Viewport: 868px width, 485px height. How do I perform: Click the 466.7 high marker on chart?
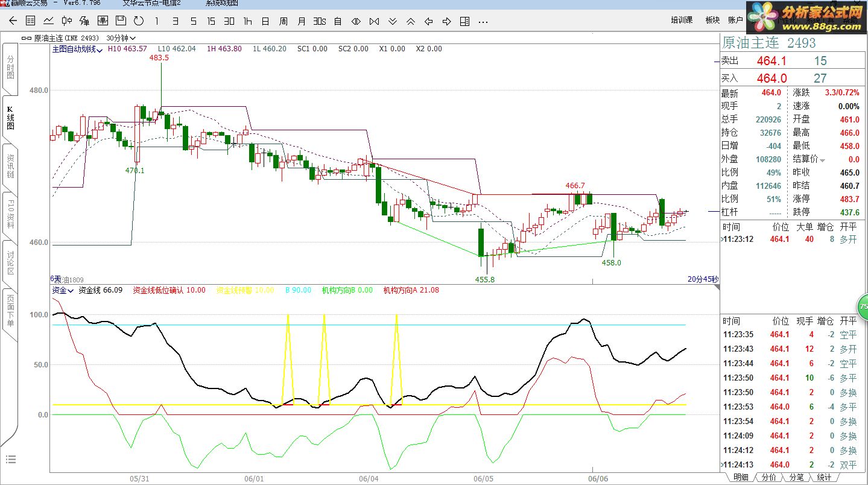pyautogui.click(x=575, y=186)
